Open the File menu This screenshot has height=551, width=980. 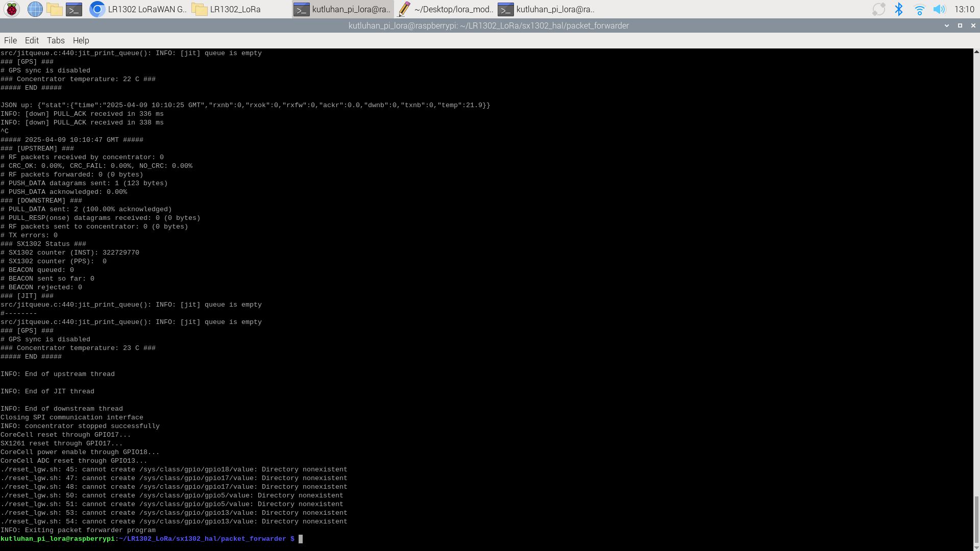click(x=10, y=40)
